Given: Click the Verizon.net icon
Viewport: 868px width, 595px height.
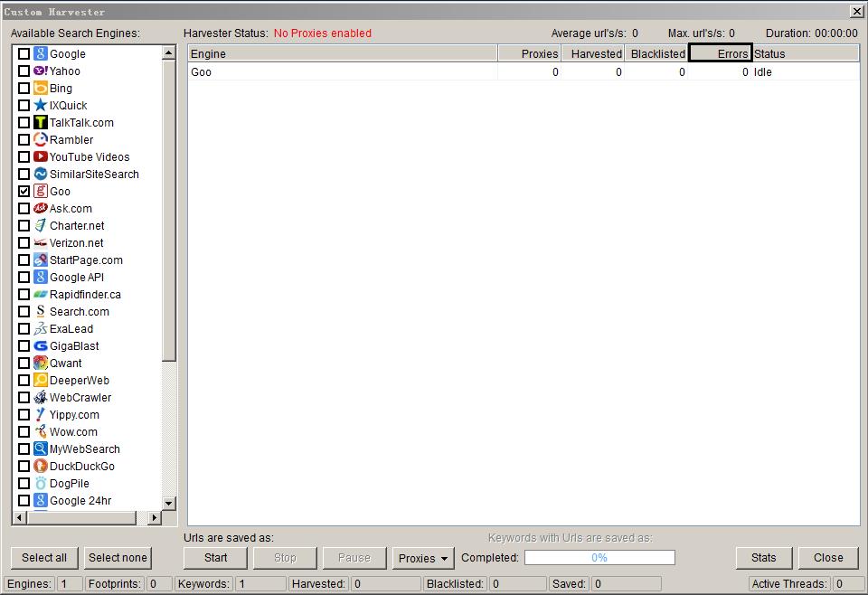Looking at the screenshot, I should pos(41,242).
